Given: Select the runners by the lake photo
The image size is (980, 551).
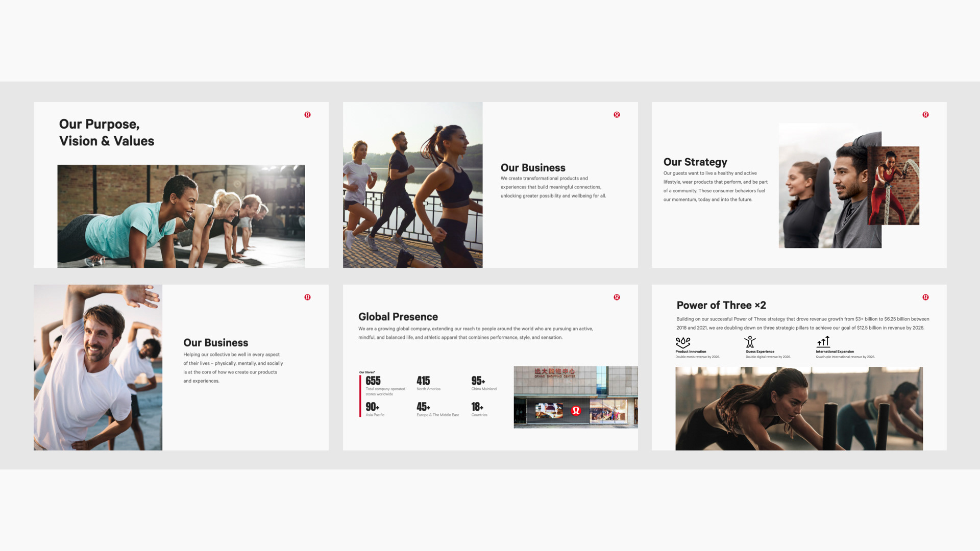Looking at the screenshot, I should click(x=412, y=185).
